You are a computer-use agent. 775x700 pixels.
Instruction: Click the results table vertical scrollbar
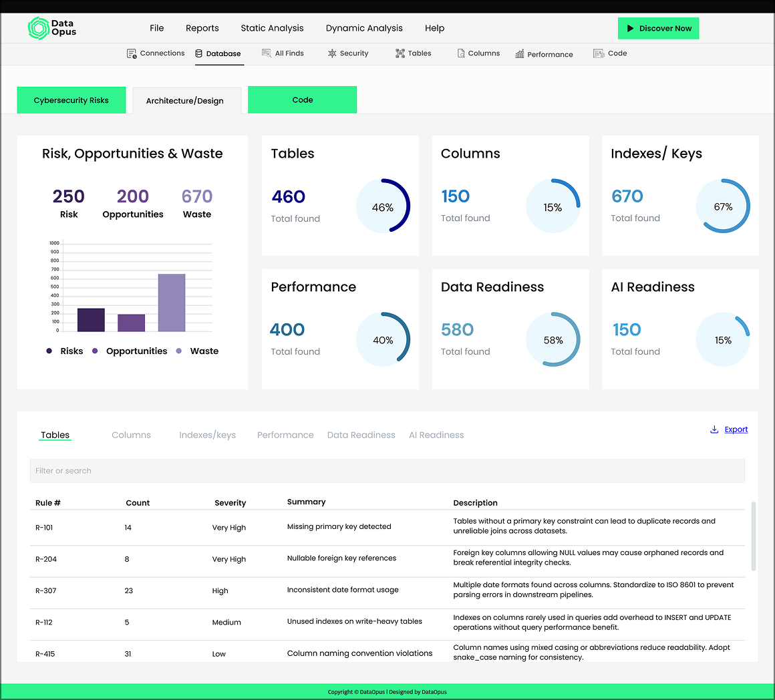tap(753, 536)
